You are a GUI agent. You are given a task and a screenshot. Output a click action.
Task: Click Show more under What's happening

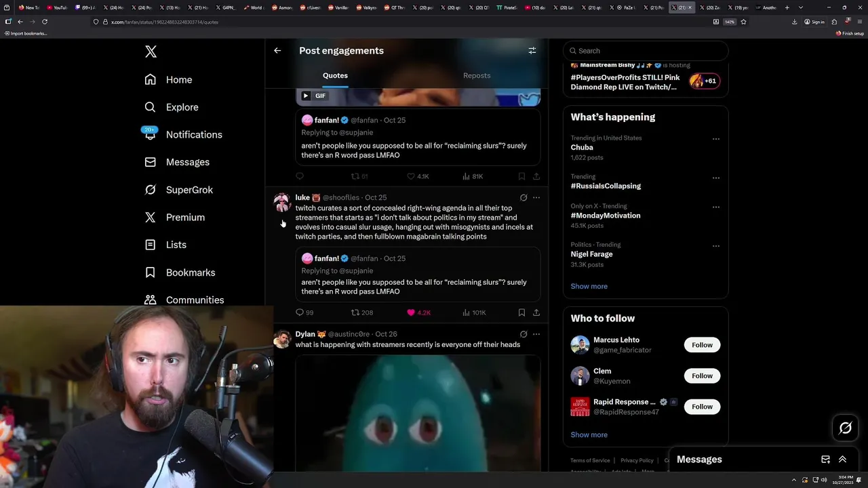coord(589,286)
